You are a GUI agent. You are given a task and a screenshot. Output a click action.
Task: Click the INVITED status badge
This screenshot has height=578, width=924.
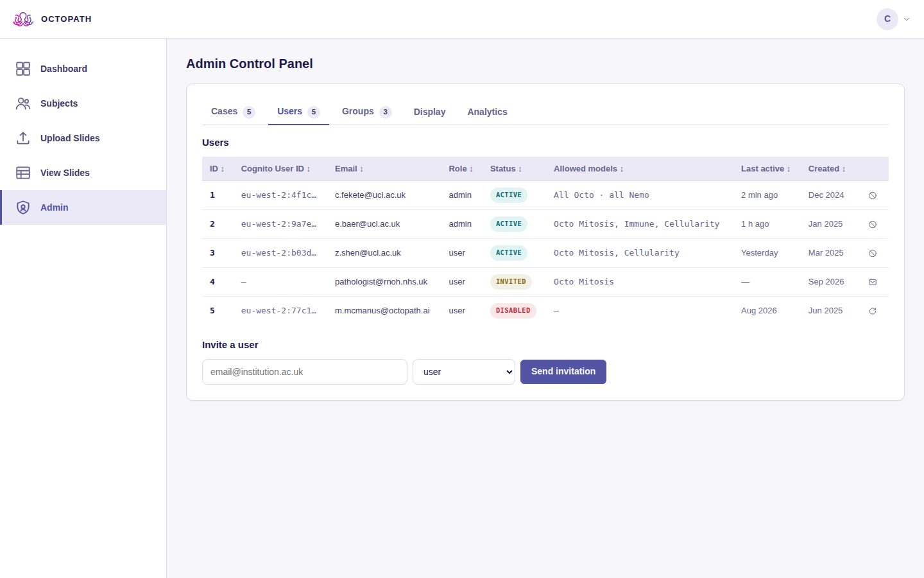(x=511, y=282)
